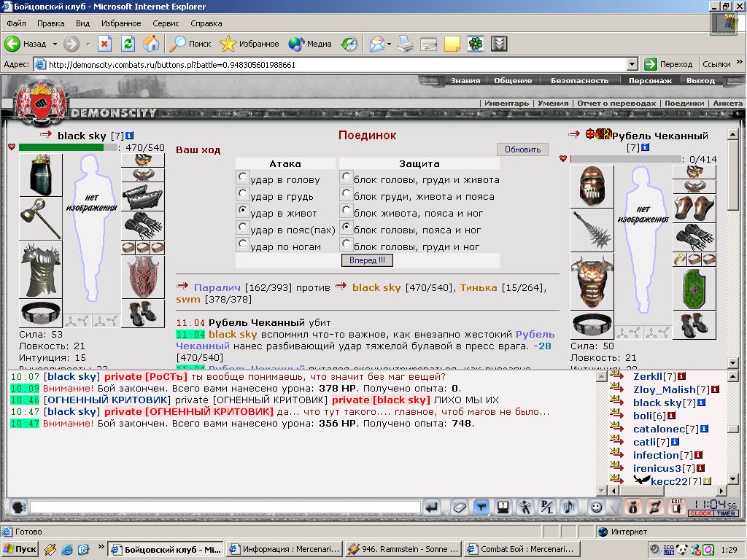Click the IE Back arrow button
The width and height of the screenshot is (747, 560).
[x=13, y=44]
